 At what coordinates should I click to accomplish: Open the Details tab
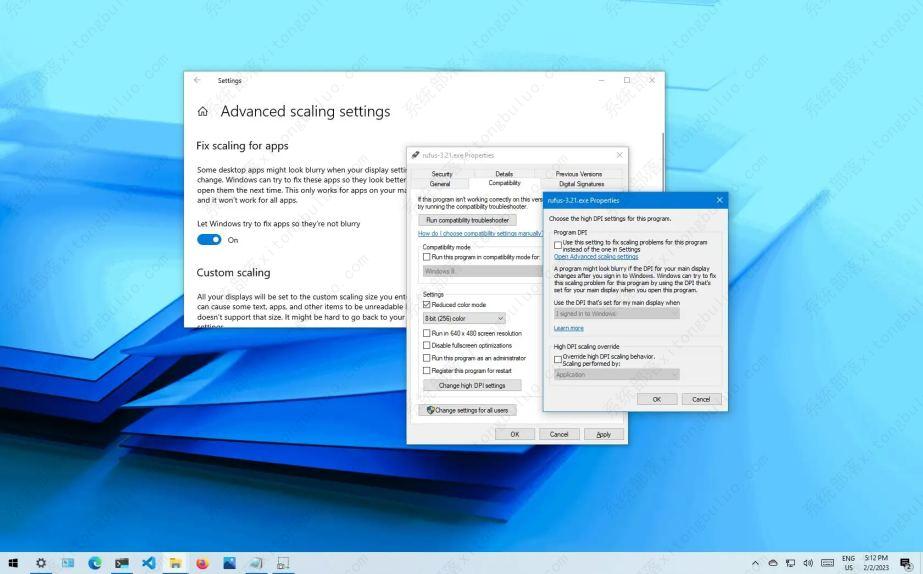(504, 174)
